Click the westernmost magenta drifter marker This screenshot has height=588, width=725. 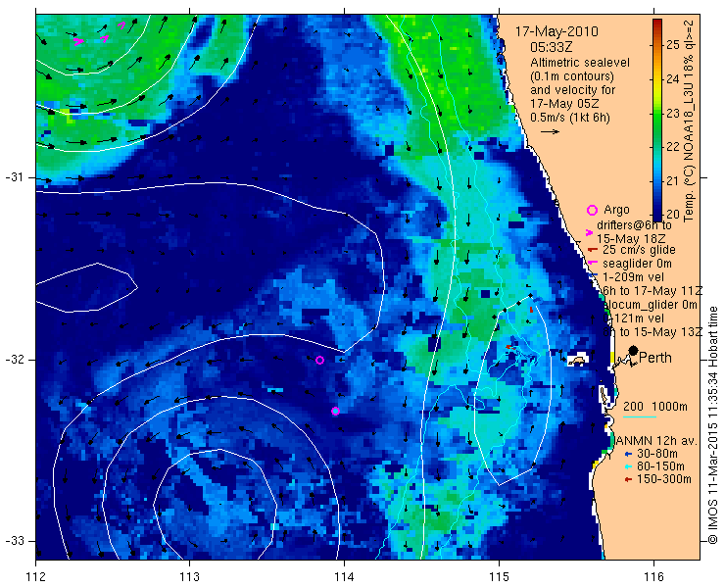(78, 42)
